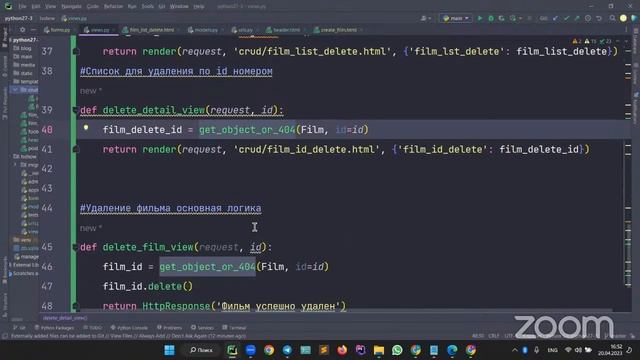Open the Edit menu
This screenshot has height=360, width=640.
click(x=36, y=7)
